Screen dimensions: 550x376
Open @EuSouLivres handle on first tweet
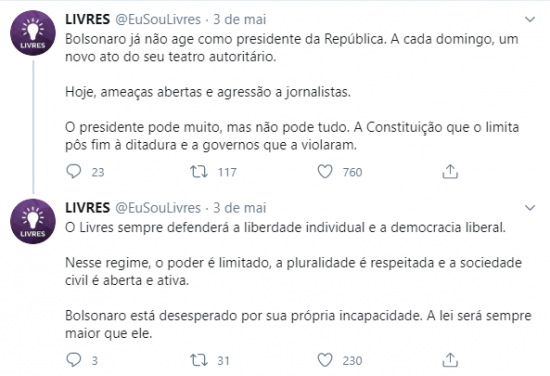(158, 19)
